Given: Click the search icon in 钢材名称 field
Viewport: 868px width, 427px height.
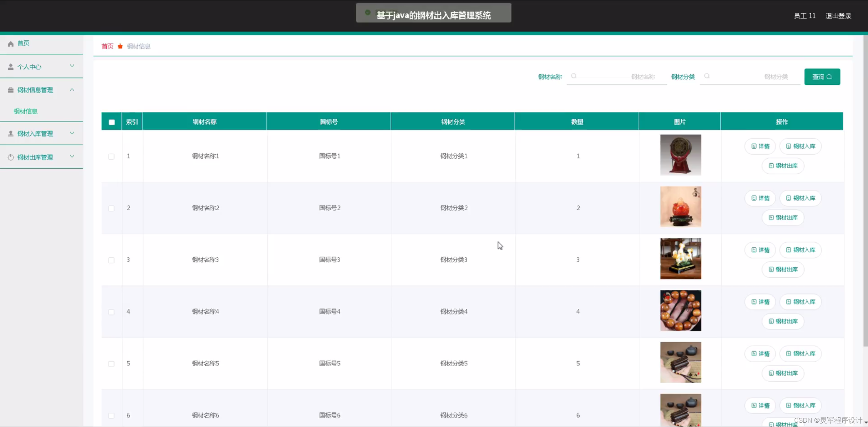Looking at the screenshot, I should pyautogui.click(x=574, y=76).
